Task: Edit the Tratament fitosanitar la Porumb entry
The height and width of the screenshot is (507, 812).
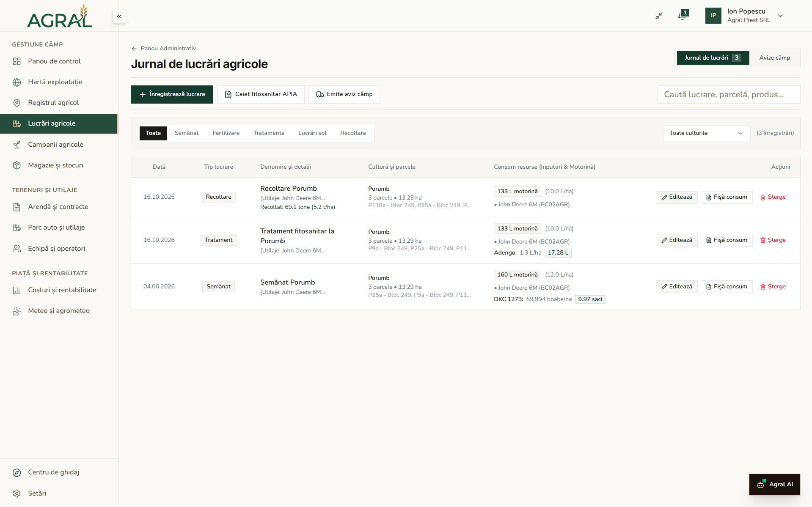Action: 677,240
